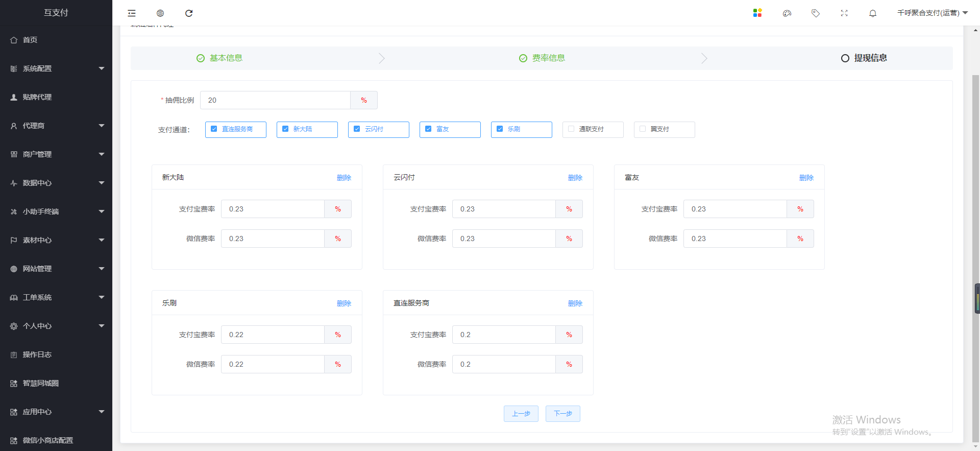The height and width of the screenshot is (451, 980).
Task: Click the 微信小商店配置 sidebar icon
Action: tap(14, 440)
